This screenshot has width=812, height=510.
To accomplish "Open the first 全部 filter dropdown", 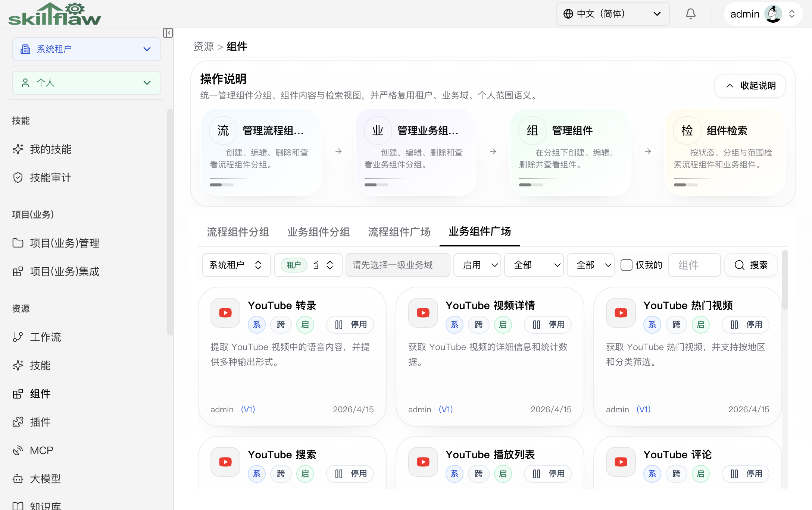I will tap(534, 265).
